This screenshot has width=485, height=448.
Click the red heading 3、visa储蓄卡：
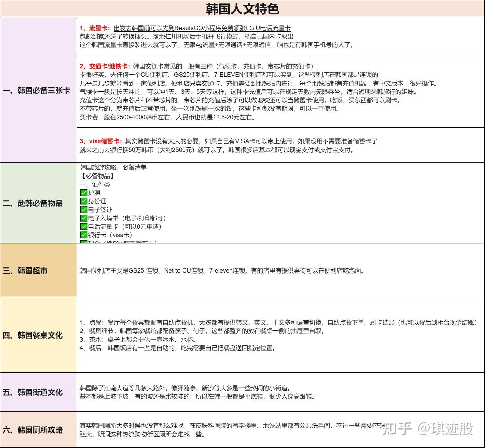pos(101,141)
